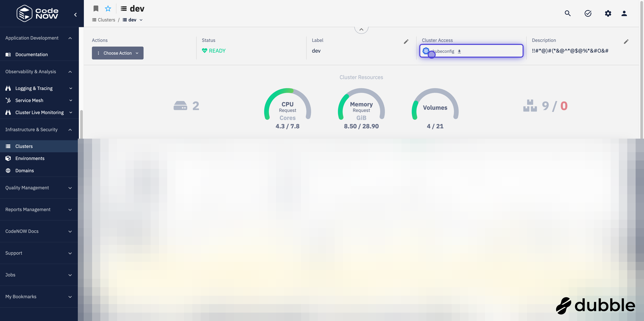Toggle the favorite star for dev cluster

point(108,9)
